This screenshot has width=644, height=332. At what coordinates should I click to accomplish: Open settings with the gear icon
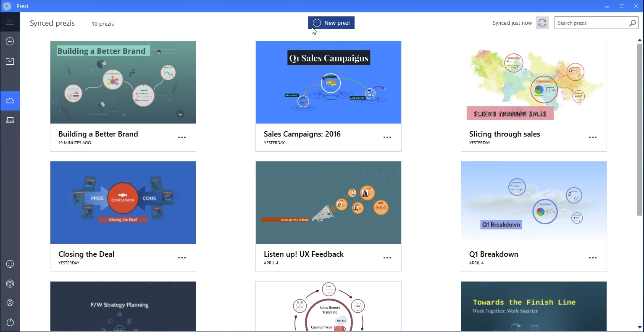click(x=10, y=303)
